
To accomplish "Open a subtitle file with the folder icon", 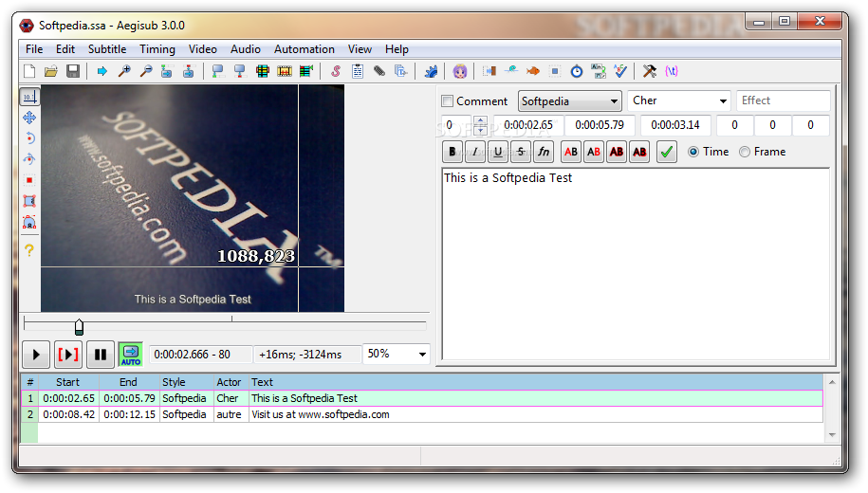I will point(51,71).
